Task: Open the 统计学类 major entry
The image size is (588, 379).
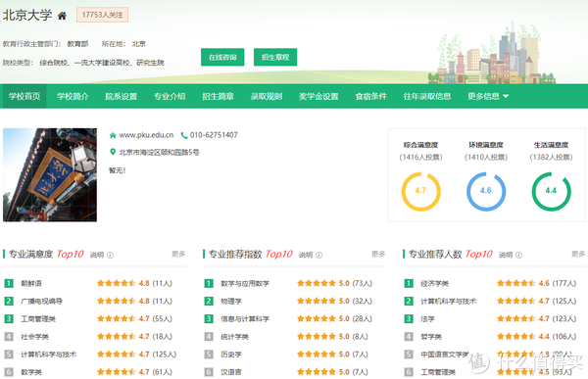Action: point(235,337)
